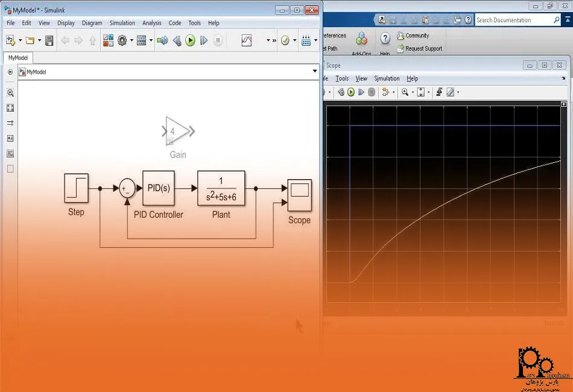Open Model Configuration Parameters gear
The height and width of the screenshot is (392, 573).
click(x=122, y=40)
